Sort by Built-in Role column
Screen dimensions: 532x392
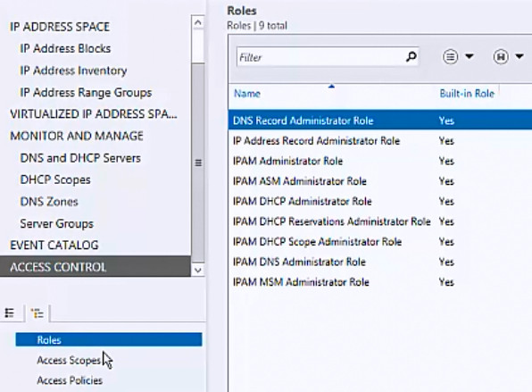pos(467,94)
